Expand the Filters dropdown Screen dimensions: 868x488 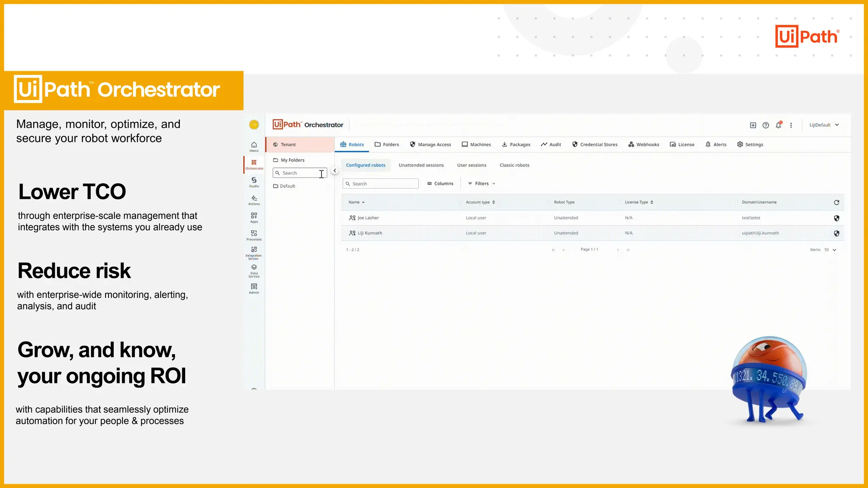pyautogui.click(x=481, y=184)
